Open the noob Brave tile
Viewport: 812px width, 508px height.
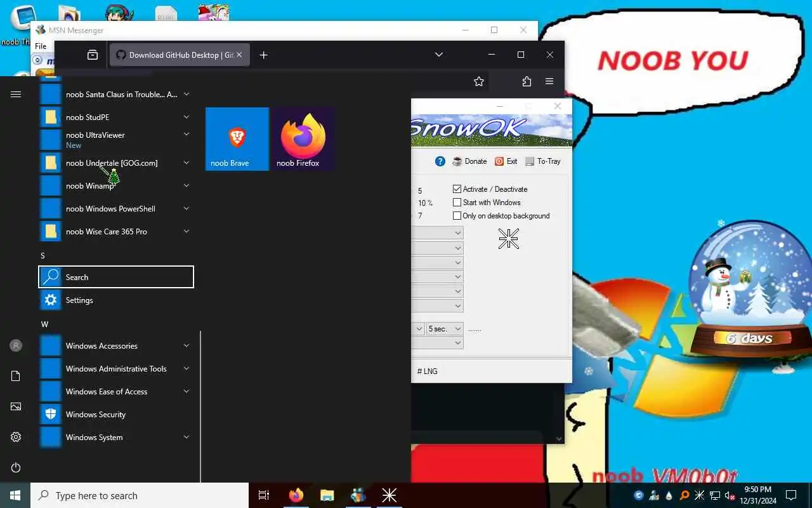(237, 138)
